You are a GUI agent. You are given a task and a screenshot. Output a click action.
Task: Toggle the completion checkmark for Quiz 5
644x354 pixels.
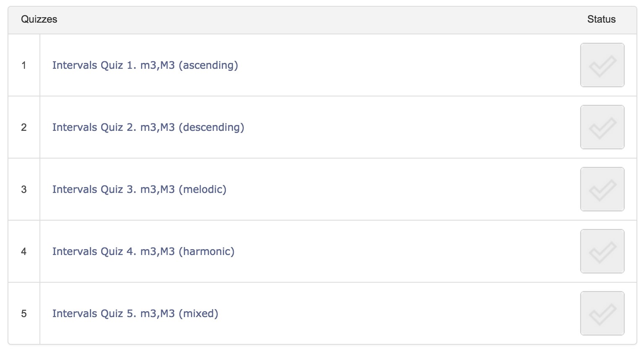pos(602,313)
